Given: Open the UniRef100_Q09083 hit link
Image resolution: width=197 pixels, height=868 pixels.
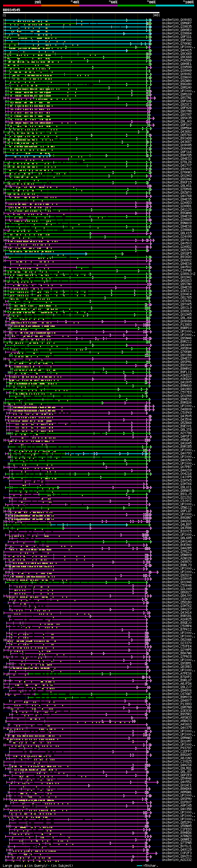Looking at the screenshot, I should pos(177,20).
